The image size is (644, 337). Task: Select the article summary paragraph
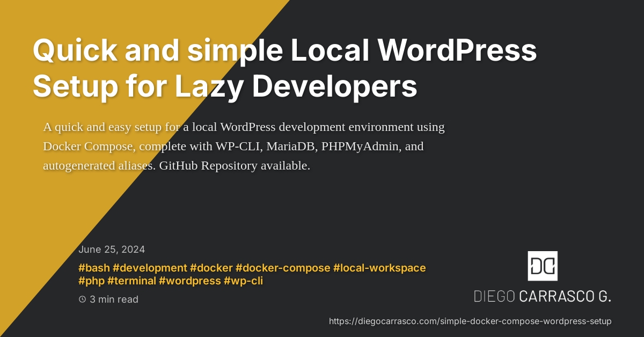point(244,146)
